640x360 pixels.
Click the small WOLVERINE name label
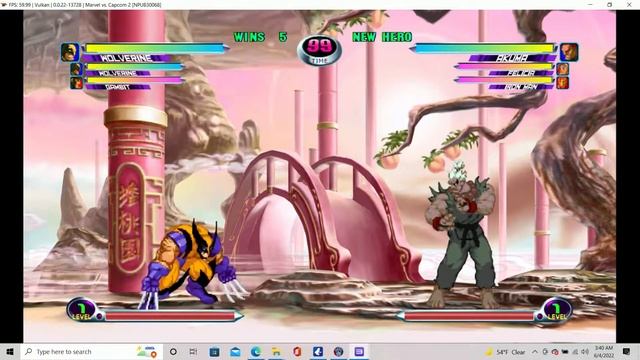click(118, 73)
